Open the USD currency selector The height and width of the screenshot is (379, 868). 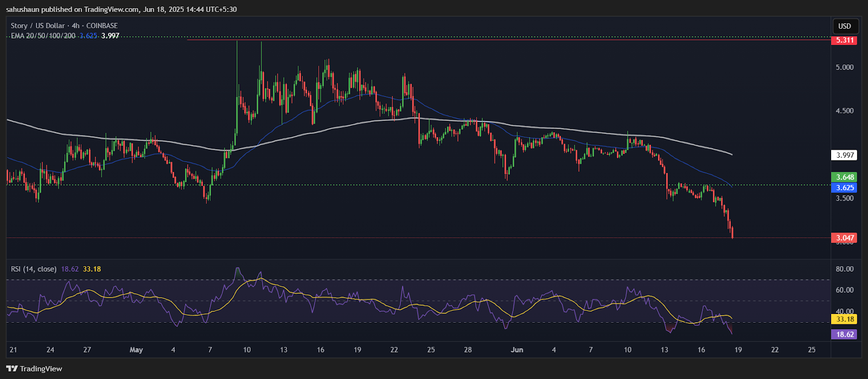[845, 26]
